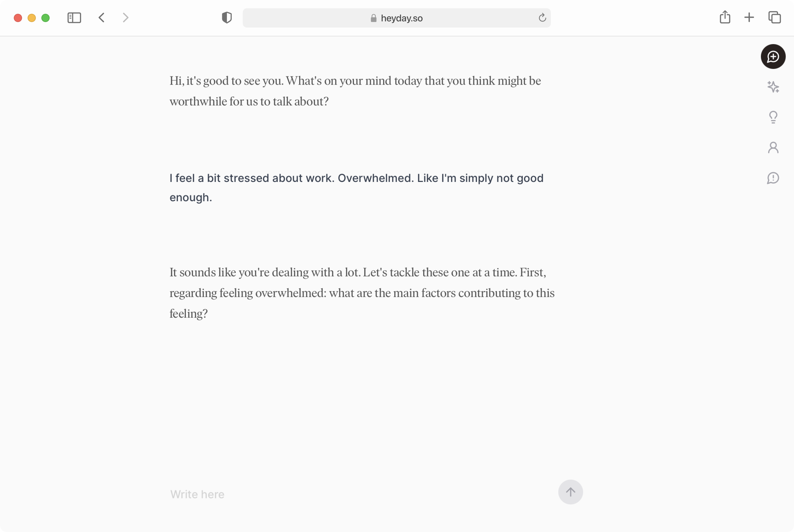Reload the heyday.so page
794x532 pixels.
(x=542, y=18)
